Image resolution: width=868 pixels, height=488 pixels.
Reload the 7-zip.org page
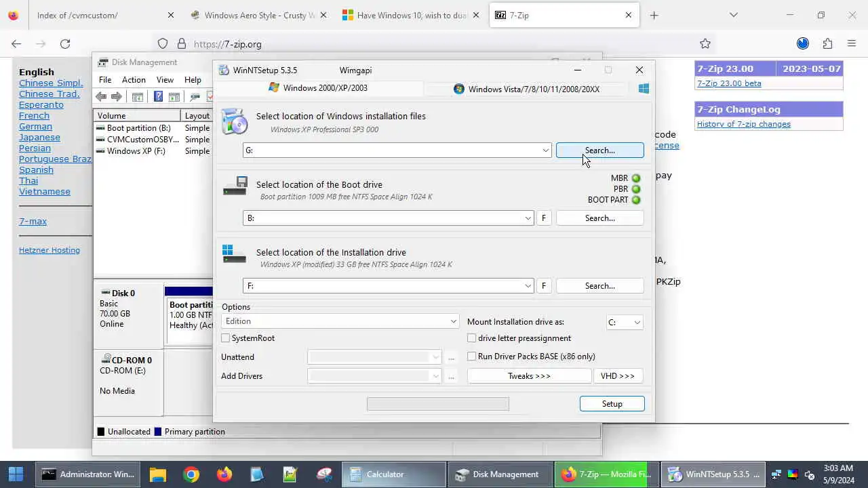tap(65, 44)
